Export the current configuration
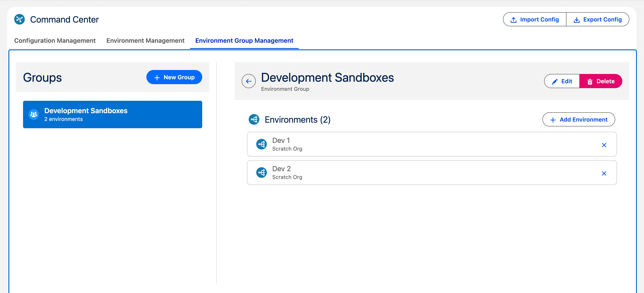 click(x=598, y=19)
